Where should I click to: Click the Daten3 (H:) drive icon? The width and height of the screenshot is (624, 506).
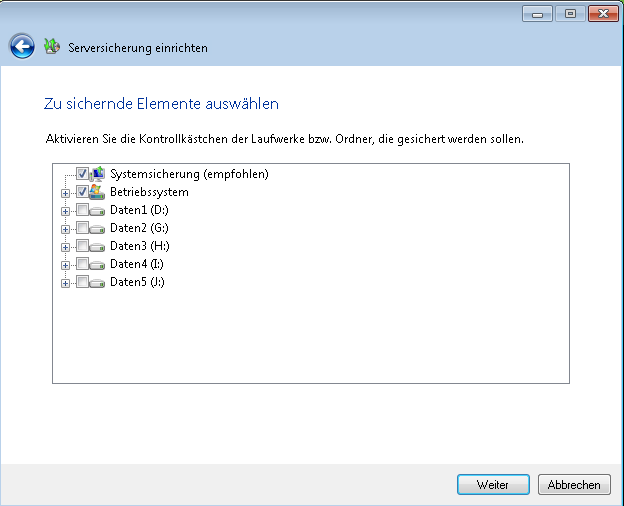point(97,246)
